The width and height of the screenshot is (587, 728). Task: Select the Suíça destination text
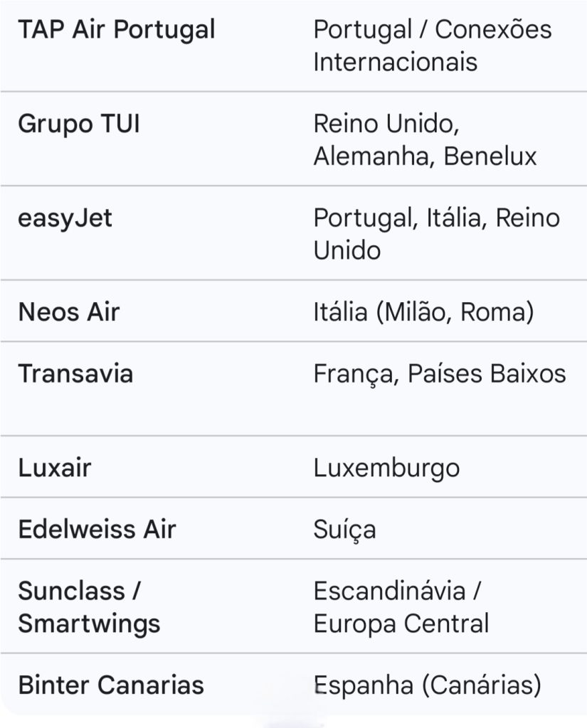pos(345,530)
